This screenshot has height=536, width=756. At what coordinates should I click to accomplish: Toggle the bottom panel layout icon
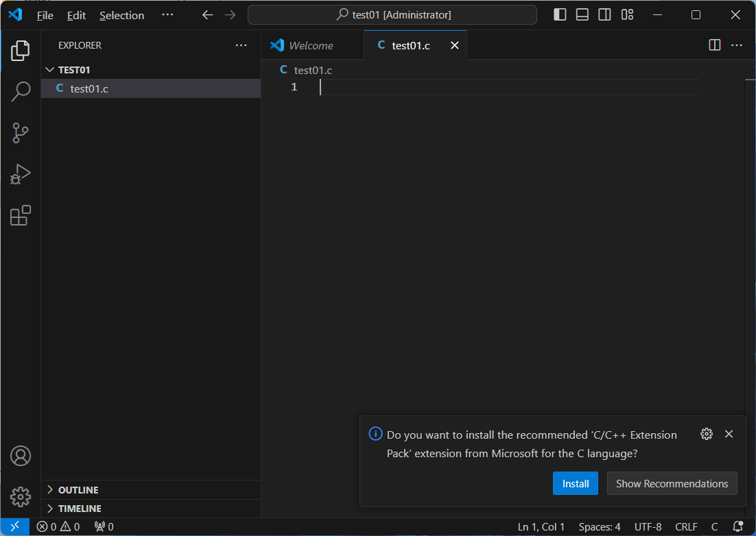582,15
